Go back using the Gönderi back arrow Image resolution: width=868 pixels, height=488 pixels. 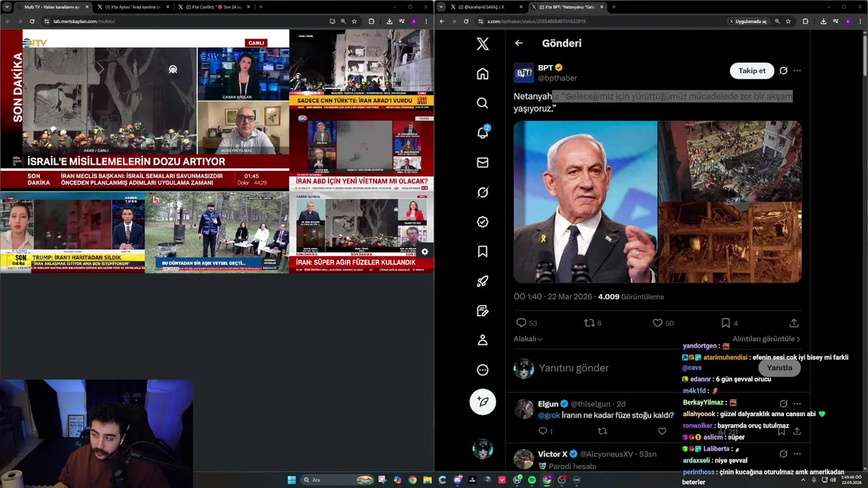(519, 43)
